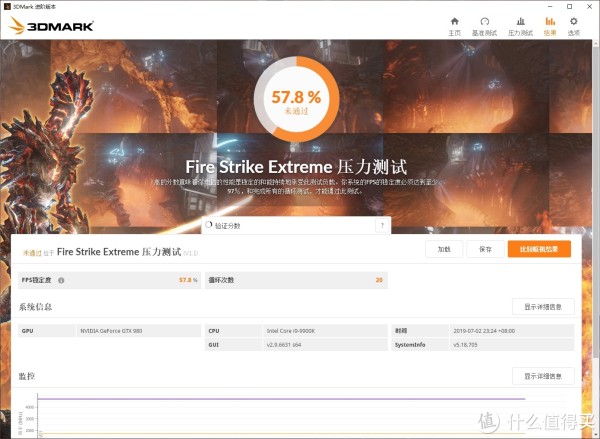Maximize the 3DMark window

coord(569,7)
